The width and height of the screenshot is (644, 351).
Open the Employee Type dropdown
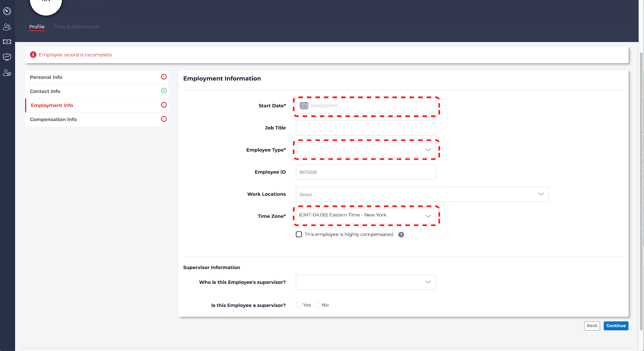tap(365, 150)
